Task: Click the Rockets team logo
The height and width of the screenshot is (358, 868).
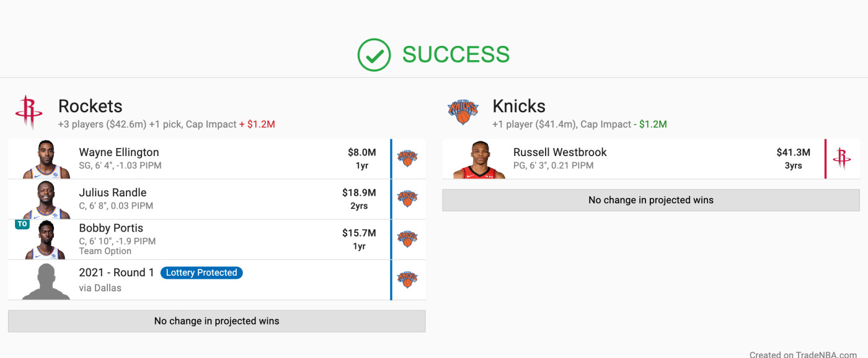Action: 29,112
